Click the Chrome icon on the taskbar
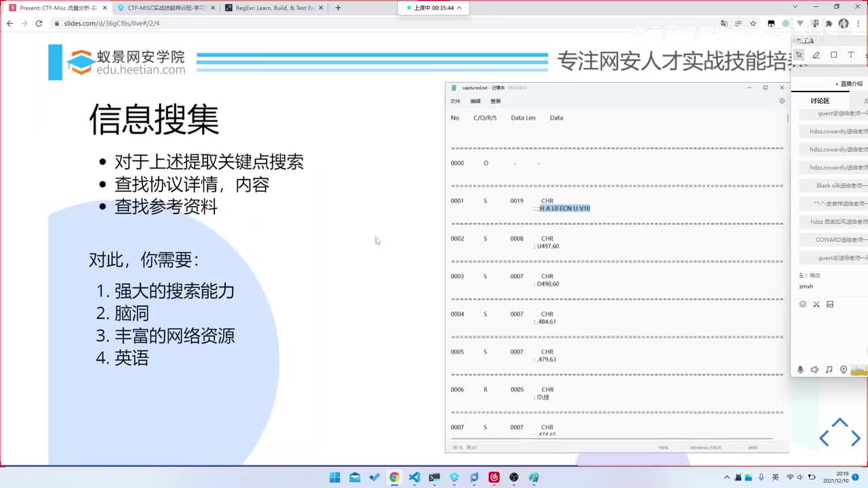The image size is (868, 488). tap(394, 477)
